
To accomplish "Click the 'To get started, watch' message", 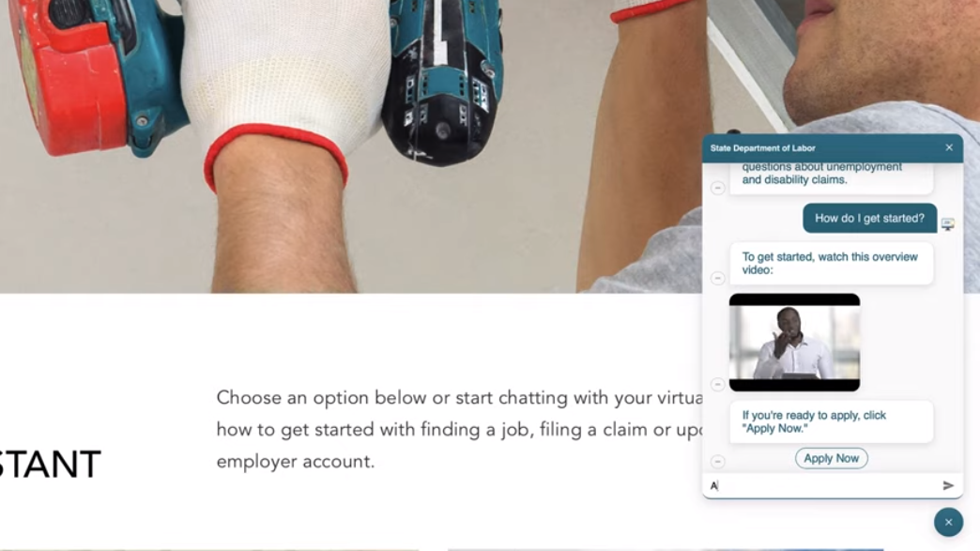I will click(x=832, y=263).
